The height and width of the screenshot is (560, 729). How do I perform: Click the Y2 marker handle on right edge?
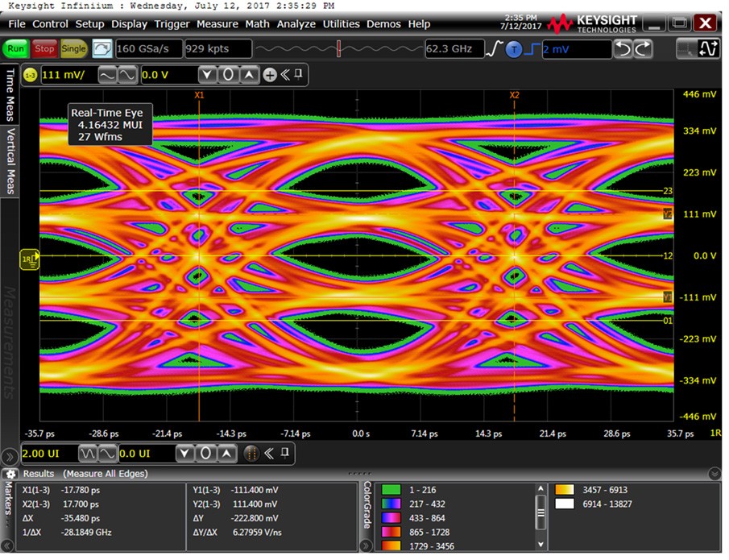click(x=668, y=214)
